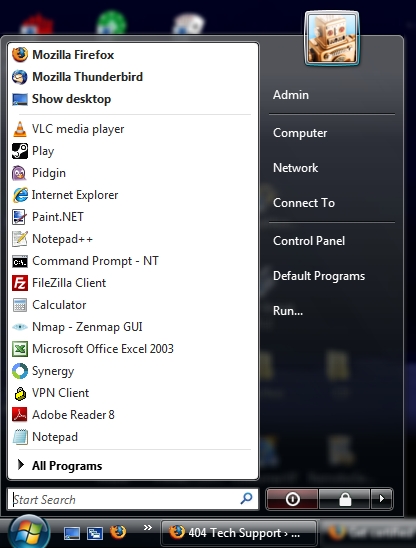Click the "Notepad++" label

click(62, 239)
